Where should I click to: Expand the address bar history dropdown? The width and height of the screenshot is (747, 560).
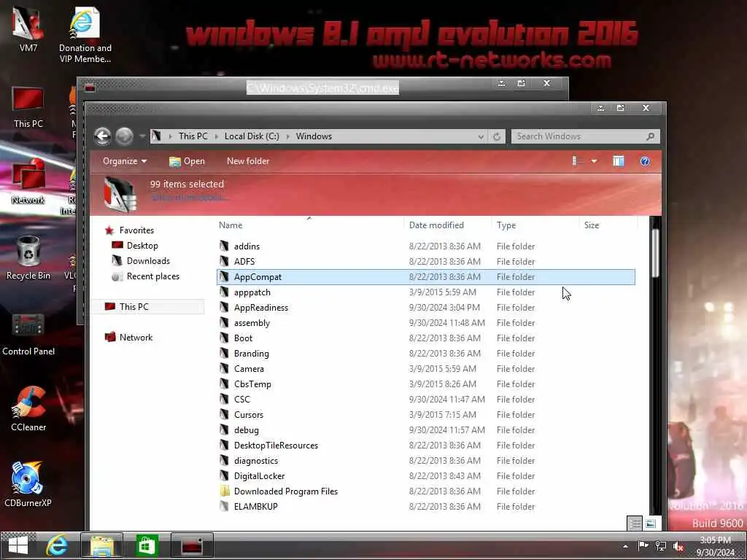click(481, 136)
